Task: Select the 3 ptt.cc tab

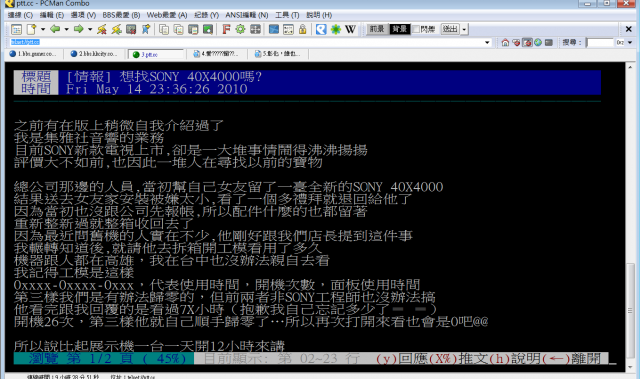Action: (156, 54)
